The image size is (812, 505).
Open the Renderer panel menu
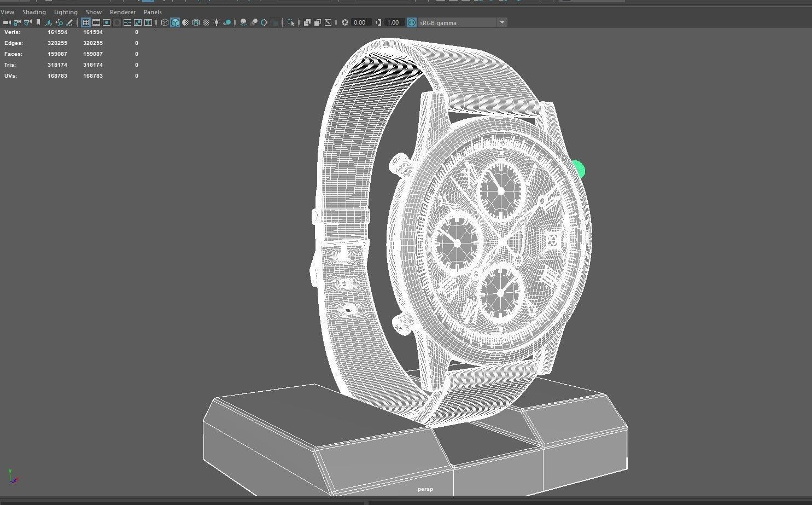pos(122,12)
